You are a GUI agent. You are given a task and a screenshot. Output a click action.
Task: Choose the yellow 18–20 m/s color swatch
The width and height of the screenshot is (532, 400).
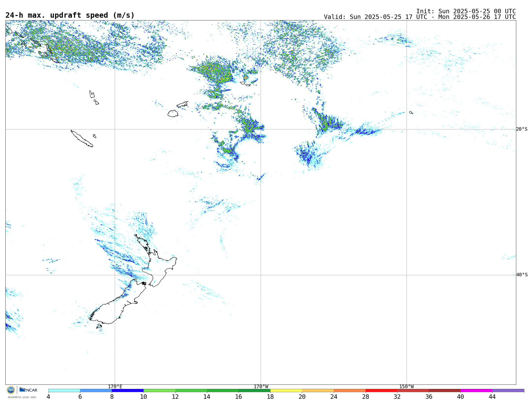tap(286, 391)
